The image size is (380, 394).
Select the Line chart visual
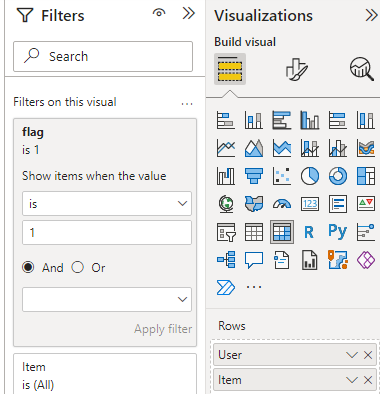[x=226, y=148]
